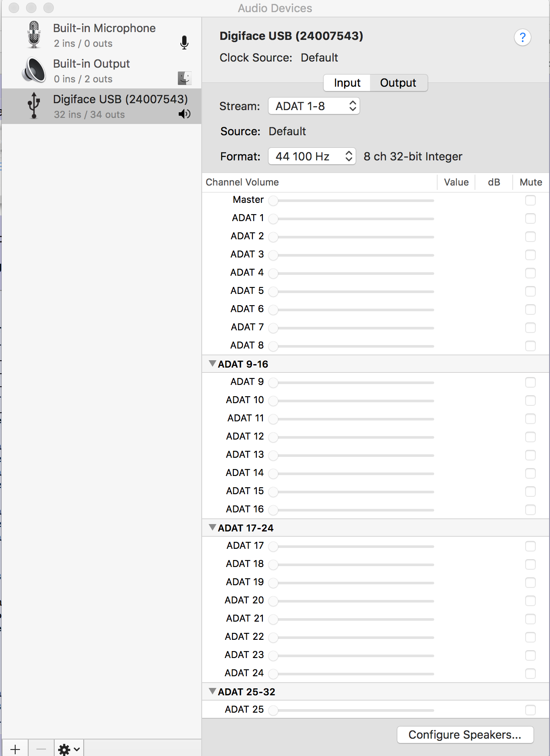
Task: Mute the ADAT 17 channel
Action: (x=530, y=546)
